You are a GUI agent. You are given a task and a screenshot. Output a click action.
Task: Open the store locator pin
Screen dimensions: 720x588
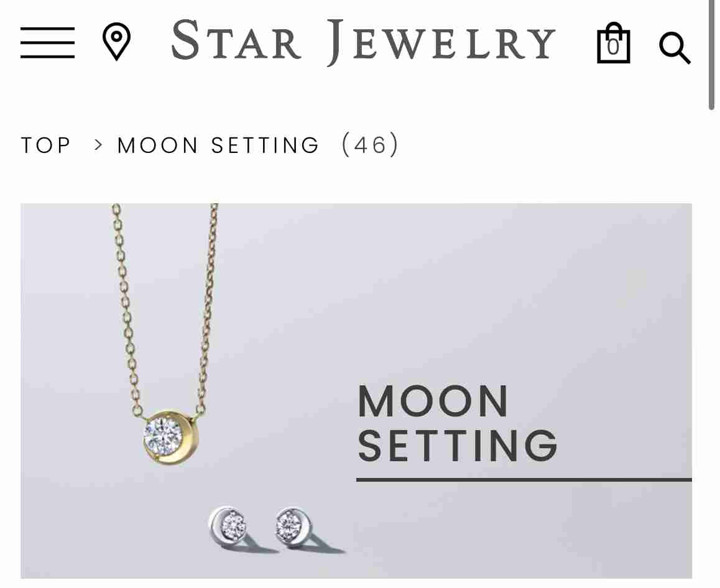click(x=116, y=41)
